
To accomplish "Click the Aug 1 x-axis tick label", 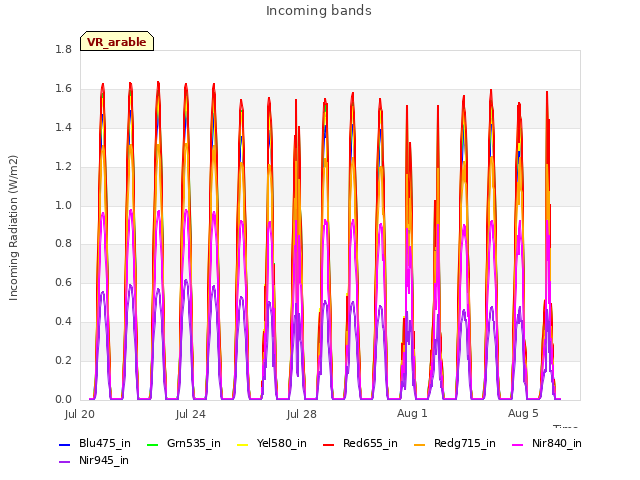I will pyautogui.click(x=412, y=413).
